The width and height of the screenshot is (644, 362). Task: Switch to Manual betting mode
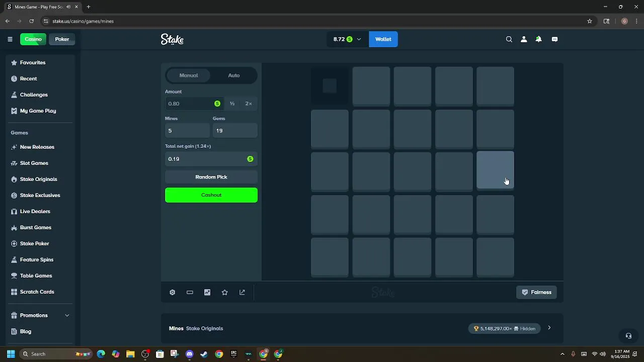[189, 75]
